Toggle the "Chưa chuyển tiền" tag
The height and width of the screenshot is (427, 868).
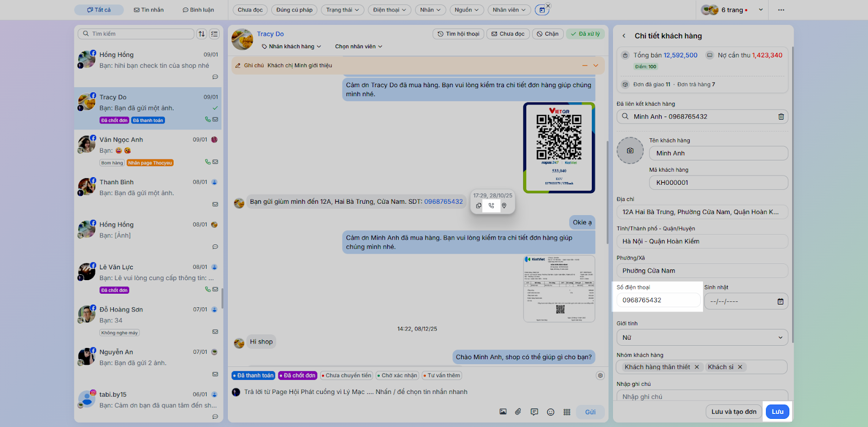[346, 376]
